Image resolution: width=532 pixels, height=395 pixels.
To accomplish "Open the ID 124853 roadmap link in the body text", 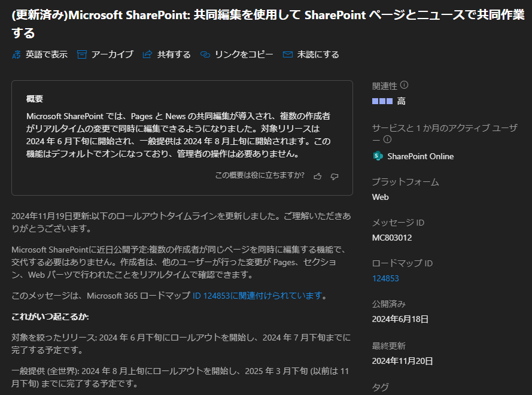I will pos(257,296).
